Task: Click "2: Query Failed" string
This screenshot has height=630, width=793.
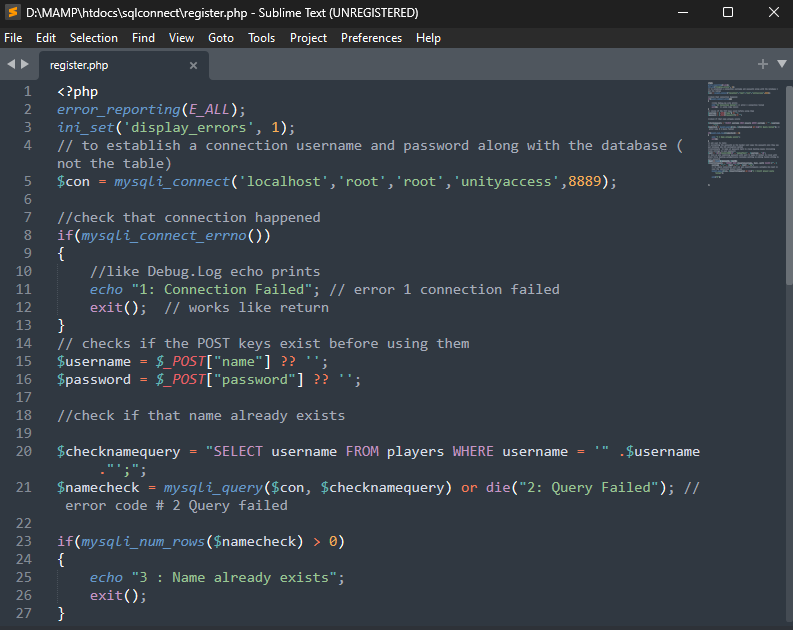Action: (x=589, y=487)
